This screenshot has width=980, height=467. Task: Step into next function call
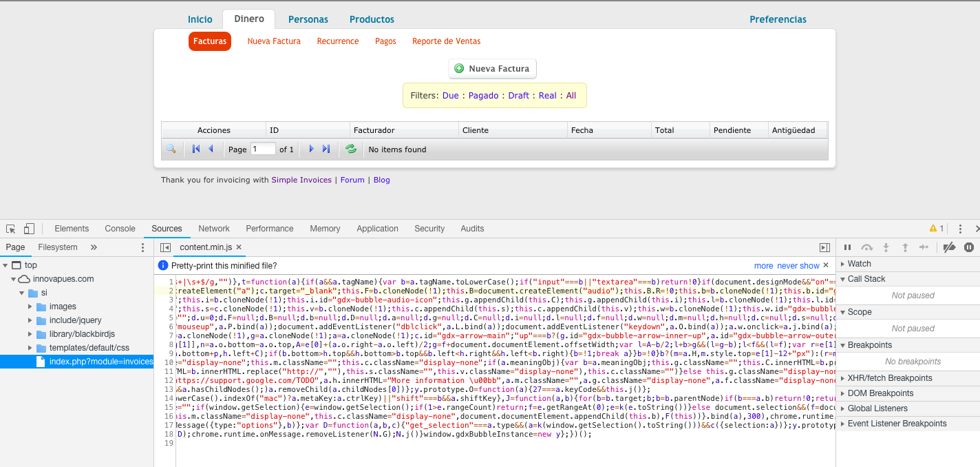coord(884,247)
